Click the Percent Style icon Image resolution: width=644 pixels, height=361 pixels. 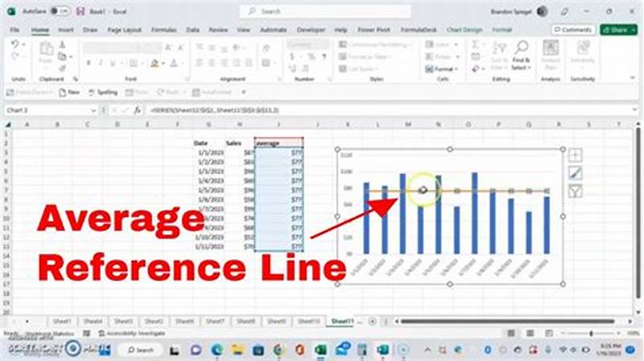pyautogui.click(x=312, y=56)
